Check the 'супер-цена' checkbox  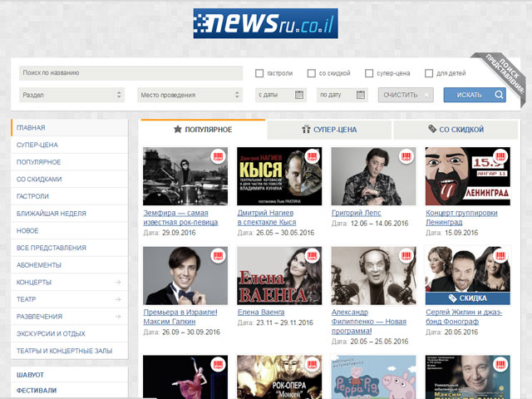(x=369, y=73)
